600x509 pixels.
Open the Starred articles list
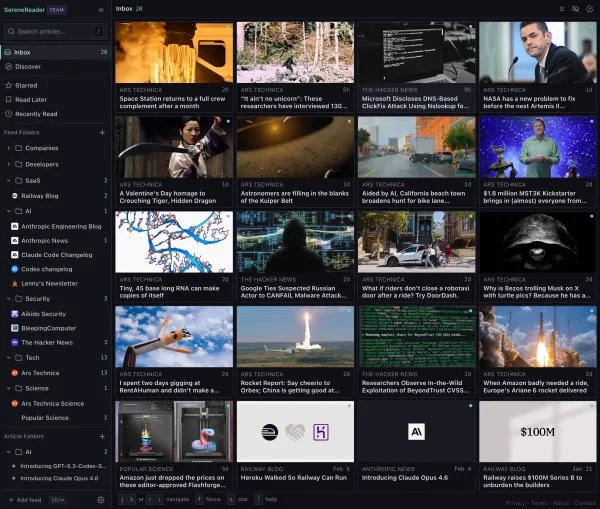point(26,86)
